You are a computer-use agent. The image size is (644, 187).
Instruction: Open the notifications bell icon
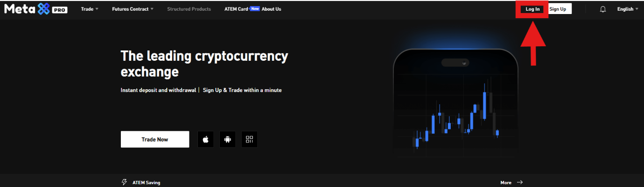[x=603, y=9]
